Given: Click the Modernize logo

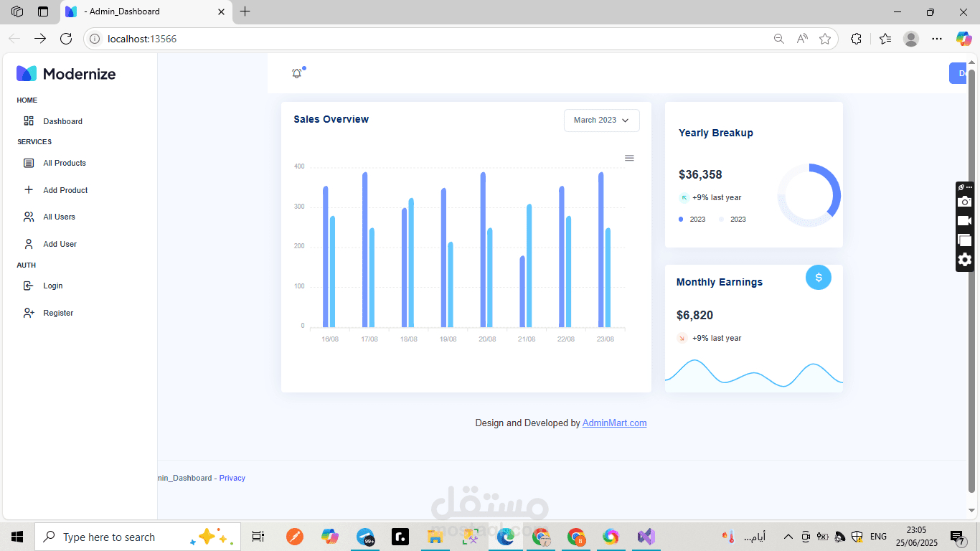Looking at the screenshot, I should click(66, 73).
